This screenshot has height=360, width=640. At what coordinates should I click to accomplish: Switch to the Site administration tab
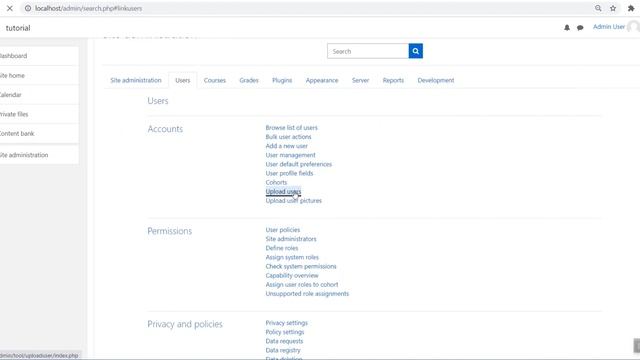[x=136, y=80]
